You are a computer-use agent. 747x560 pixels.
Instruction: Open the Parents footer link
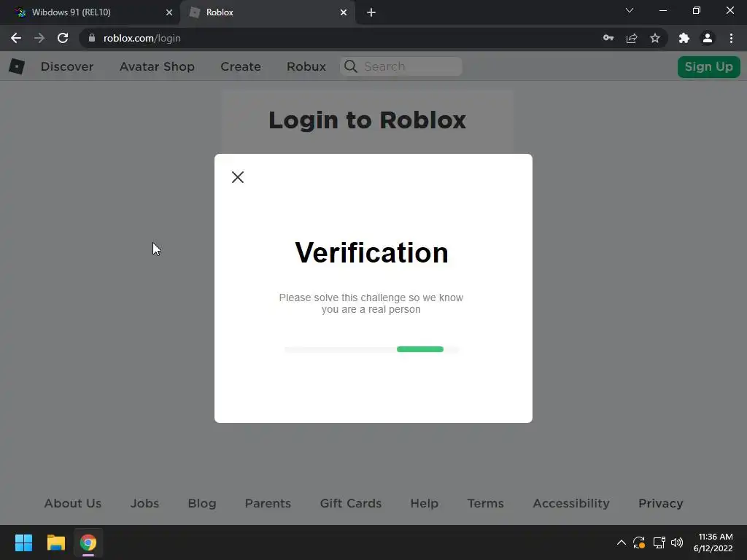coord(268,503)
